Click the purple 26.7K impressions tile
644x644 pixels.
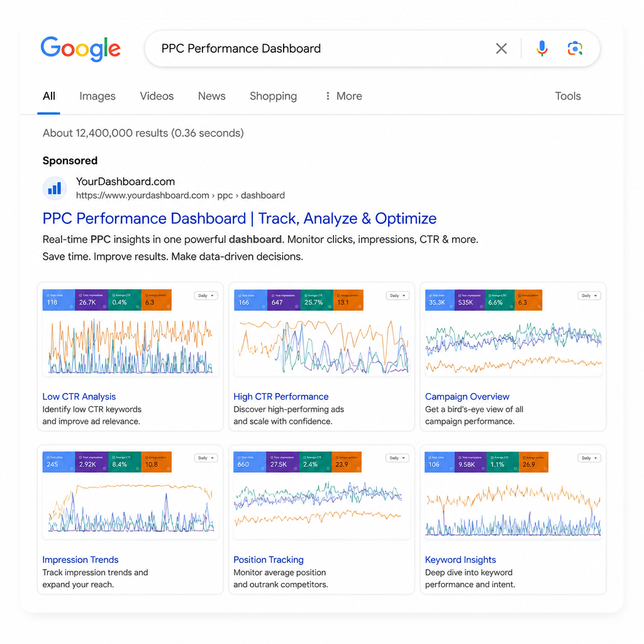point(92,300)
